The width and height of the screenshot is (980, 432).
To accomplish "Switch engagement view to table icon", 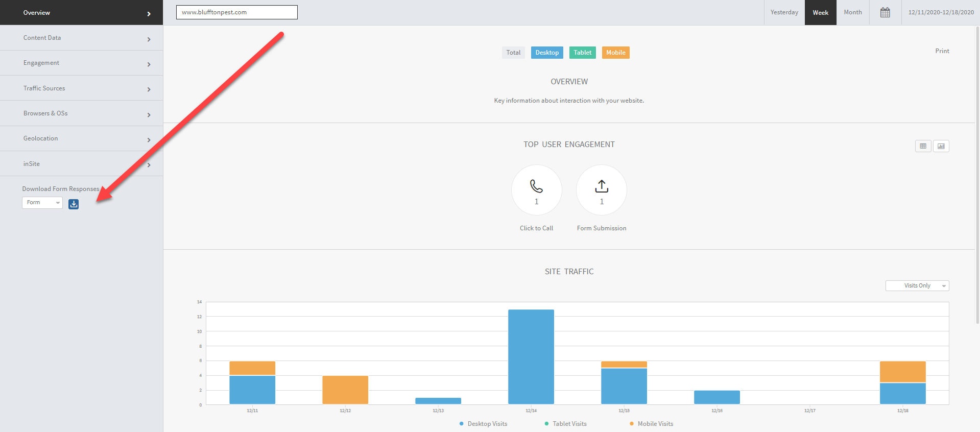I will click(923, 146).
